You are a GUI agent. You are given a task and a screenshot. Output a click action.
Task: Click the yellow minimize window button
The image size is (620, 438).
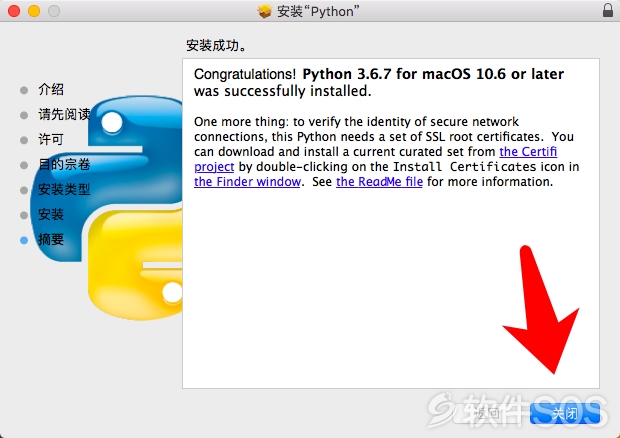point(34,11)
